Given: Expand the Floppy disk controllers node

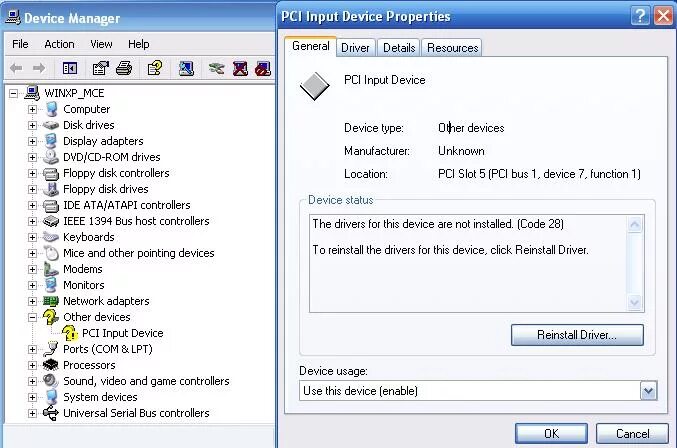Looking at the screenshot, I should coord(32,173).
